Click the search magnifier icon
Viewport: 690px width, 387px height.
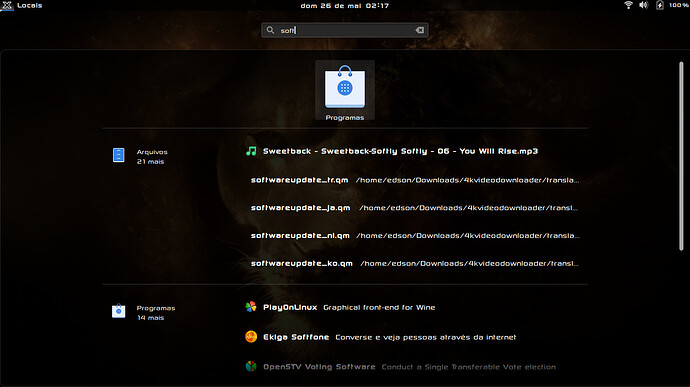pyautogui.click(x=270, y=30)
